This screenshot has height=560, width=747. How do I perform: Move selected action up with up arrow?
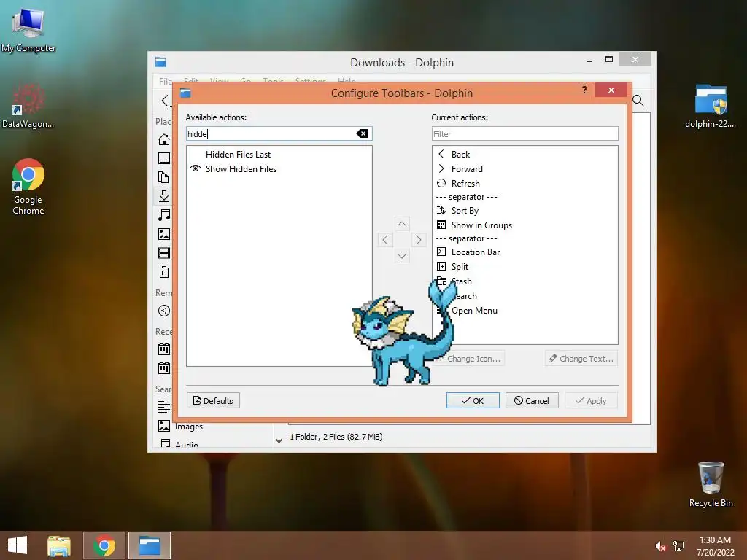pos(402,224)
